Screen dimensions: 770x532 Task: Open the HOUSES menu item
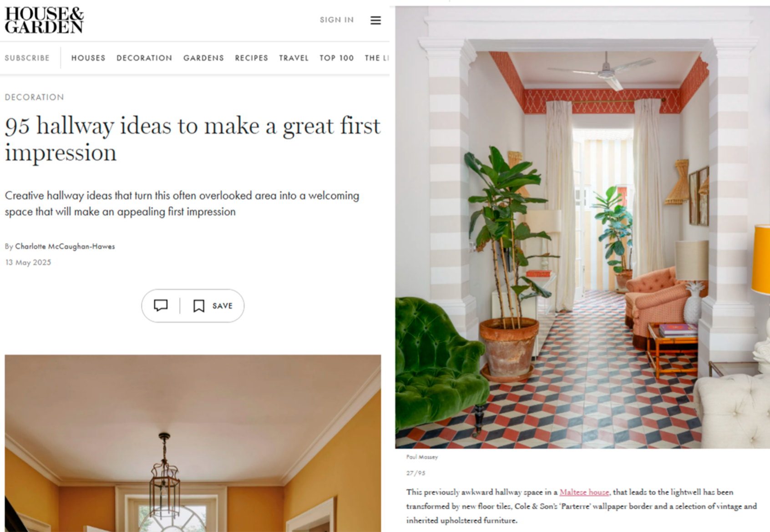click(x=88, y=58)
